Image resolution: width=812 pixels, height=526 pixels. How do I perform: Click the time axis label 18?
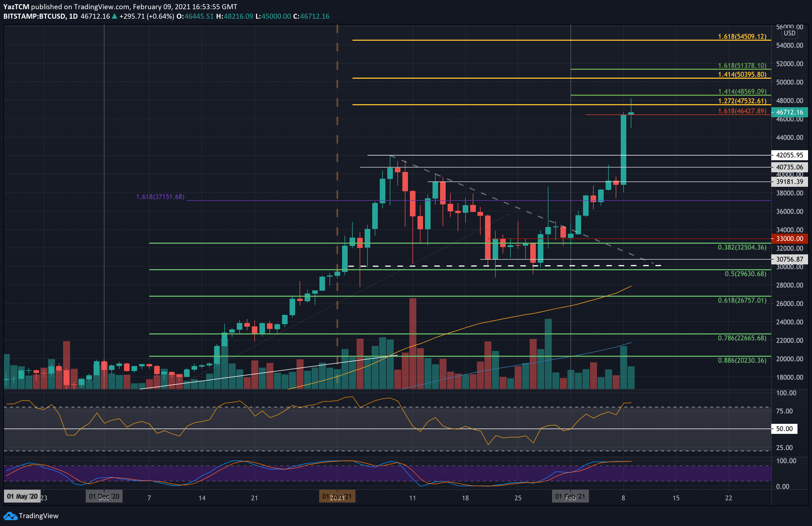(x=465, y=498)
